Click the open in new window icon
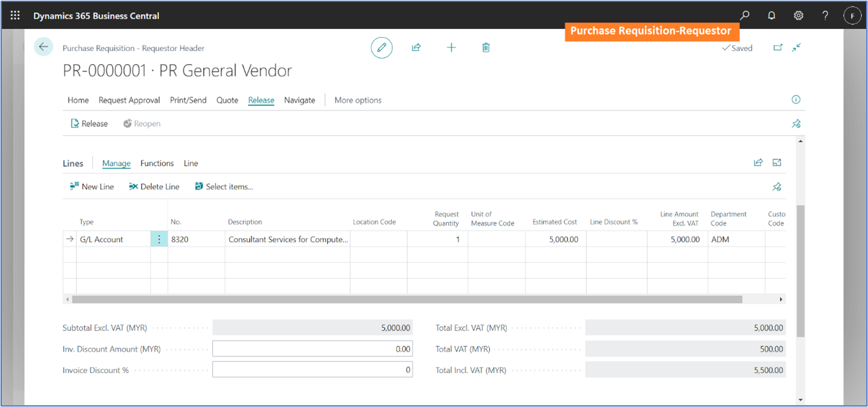Screen dimensions: 868x407 coord(778,47)
